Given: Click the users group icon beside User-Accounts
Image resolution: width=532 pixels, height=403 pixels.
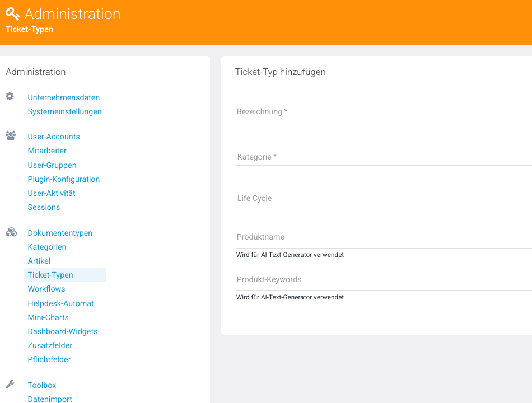Looking at the screenshot, I should (11, 135).
